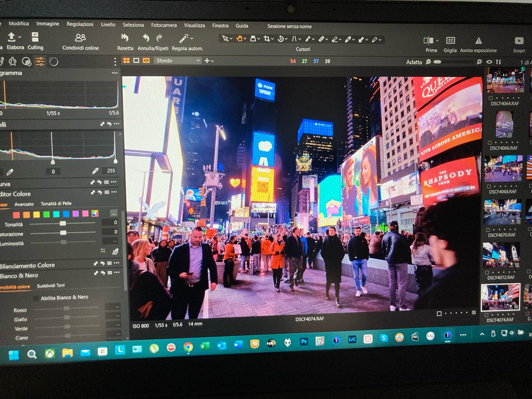Switch to the Suddividi Toni tab
This screenshot has width=532, height=399.
[50, 285]
